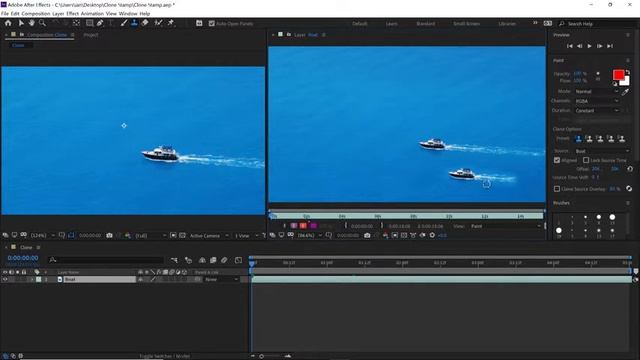Screen dimensions: 640x360
Task: Select the Selection arrow tool
Action: coord(21,23)
